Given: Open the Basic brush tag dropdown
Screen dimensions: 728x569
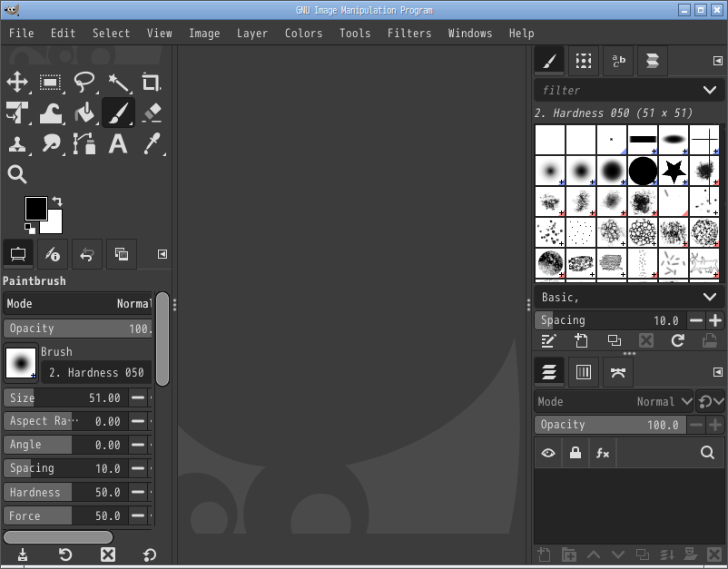Looking at the screenshot, I should click(x=710, y=297).
